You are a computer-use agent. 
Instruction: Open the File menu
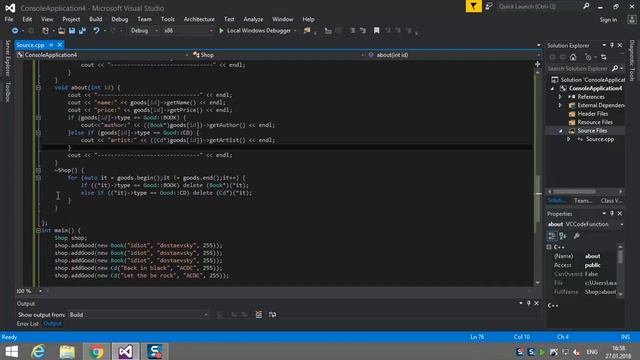9,19
